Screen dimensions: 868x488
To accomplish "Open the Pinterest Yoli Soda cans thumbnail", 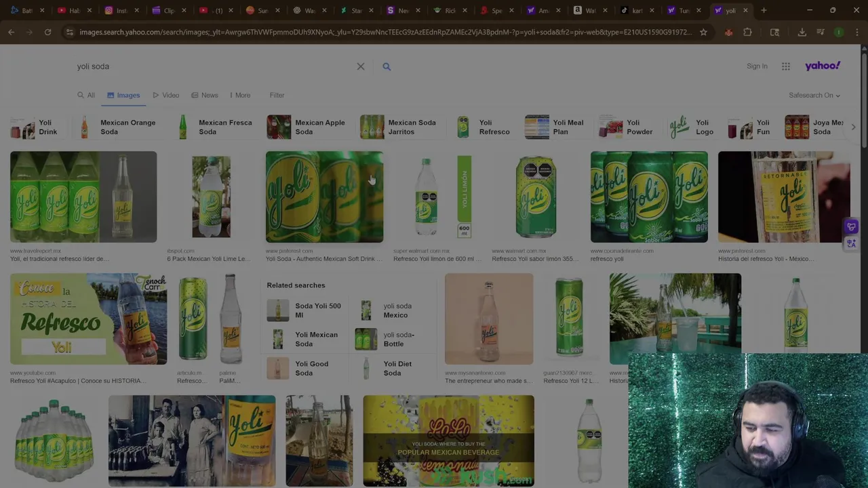I will pos(324,197).
